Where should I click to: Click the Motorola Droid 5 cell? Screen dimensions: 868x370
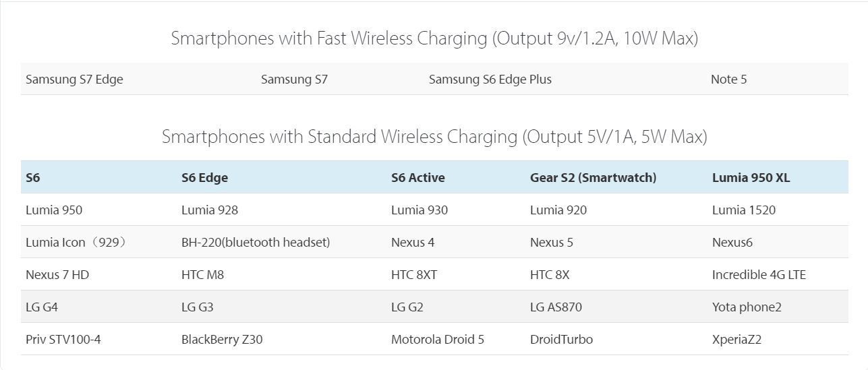pos(437,340)
